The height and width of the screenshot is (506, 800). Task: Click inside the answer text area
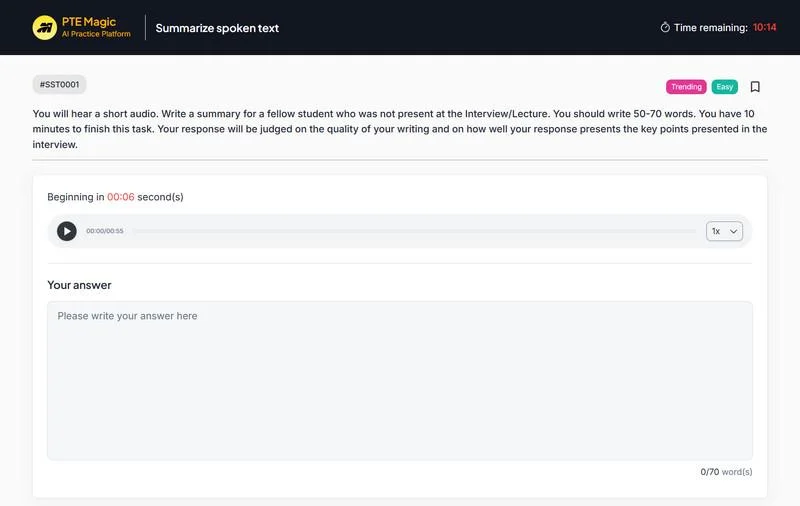(x=400, y=380)
